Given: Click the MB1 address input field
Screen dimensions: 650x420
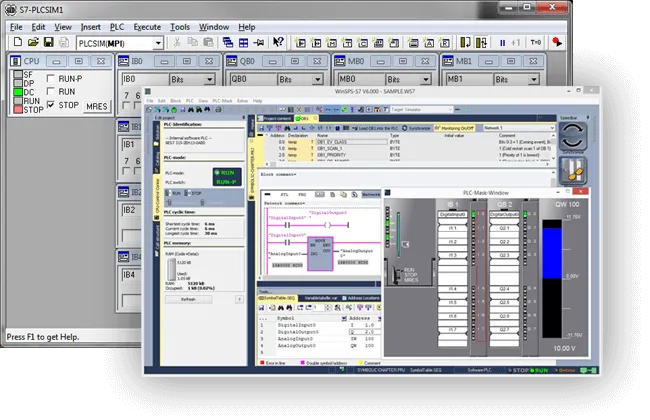Looking at the screenshot, I should click(468, 79).
